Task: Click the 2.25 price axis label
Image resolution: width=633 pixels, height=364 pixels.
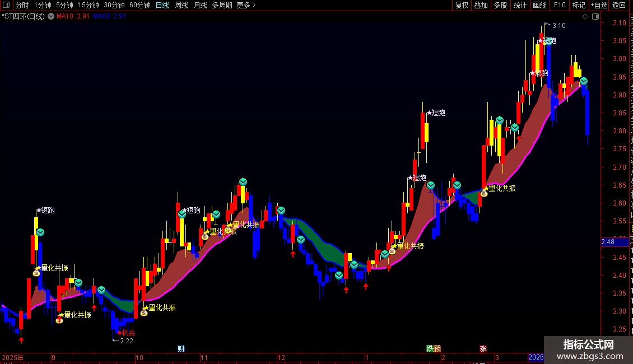Action: click(x=619, y=329)
